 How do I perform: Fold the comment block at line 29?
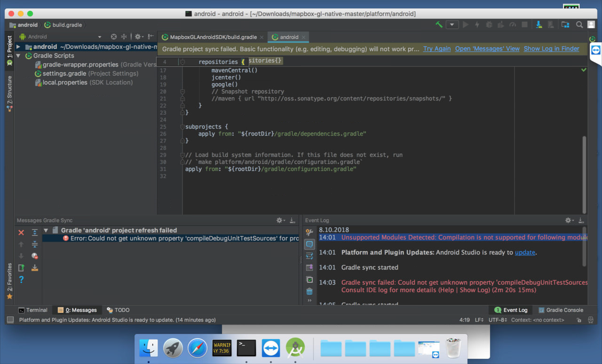[182, 155]
